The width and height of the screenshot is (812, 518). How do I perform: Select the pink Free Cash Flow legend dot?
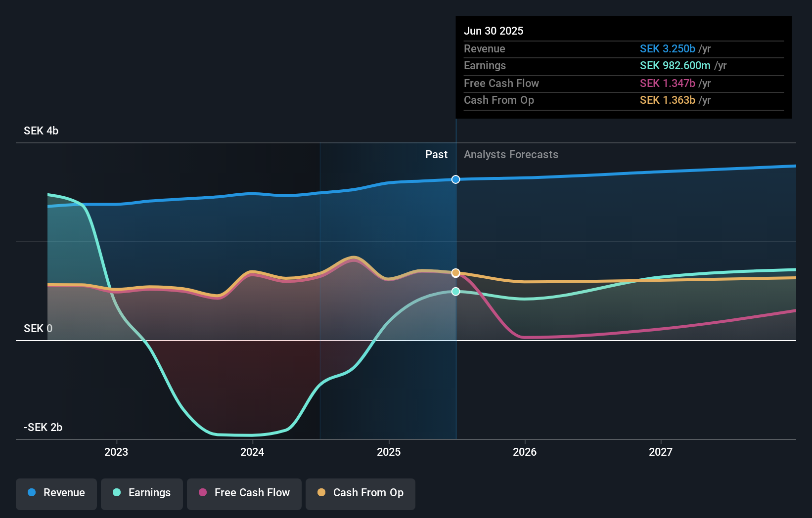click(203, 493)
